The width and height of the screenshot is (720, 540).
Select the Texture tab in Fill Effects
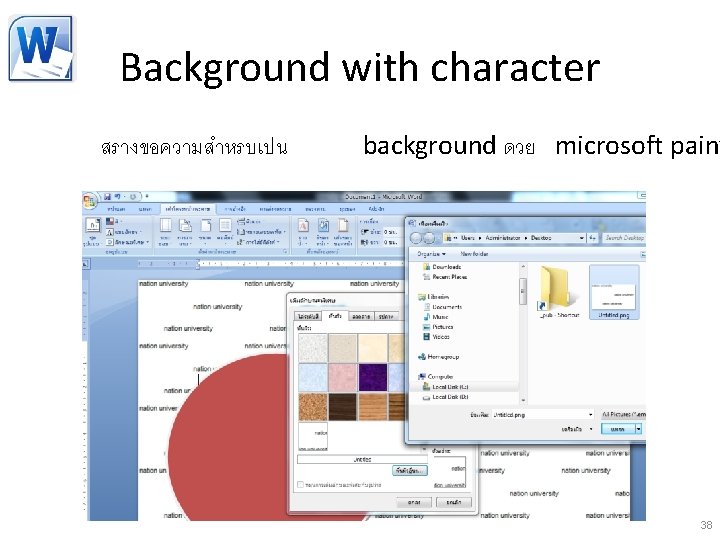(x=335, y=316)
